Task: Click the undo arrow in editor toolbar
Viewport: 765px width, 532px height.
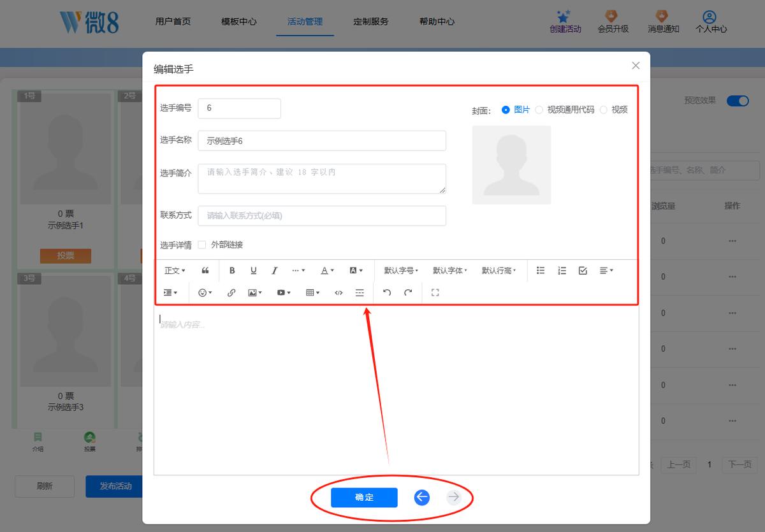Action: pyautogui.click(x=386, y=292)
